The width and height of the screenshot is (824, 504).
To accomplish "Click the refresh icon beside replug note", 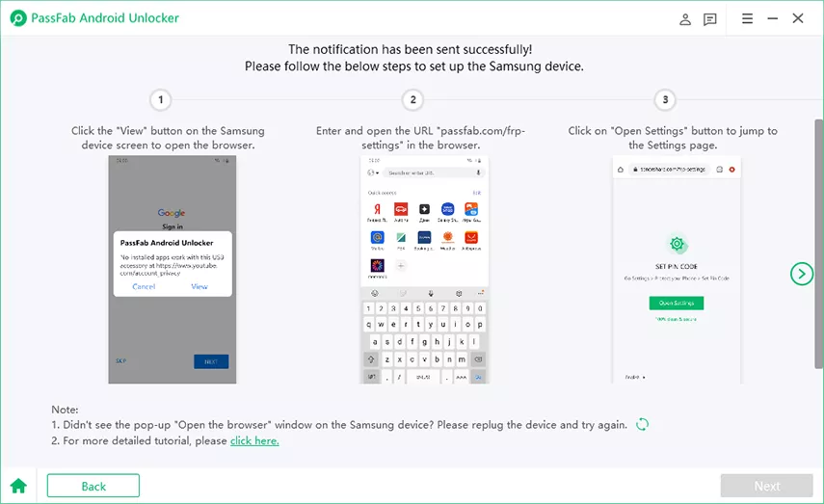I will click(642, 424).
